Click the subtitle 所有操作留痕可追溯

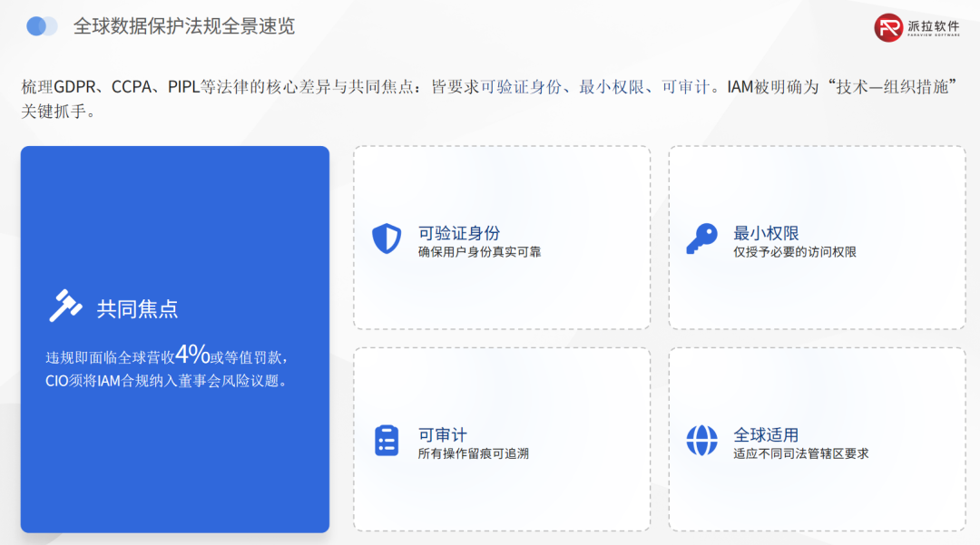(473, 453)
